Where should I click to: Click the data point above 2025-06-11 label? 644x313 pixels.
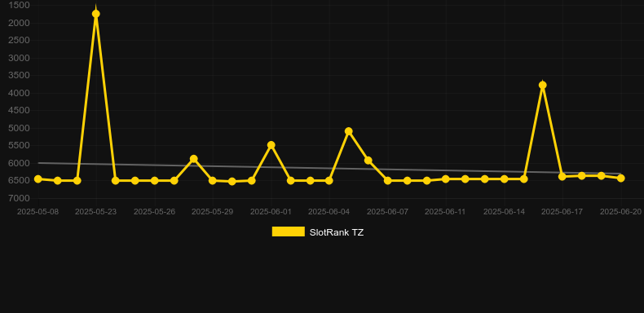446,179
